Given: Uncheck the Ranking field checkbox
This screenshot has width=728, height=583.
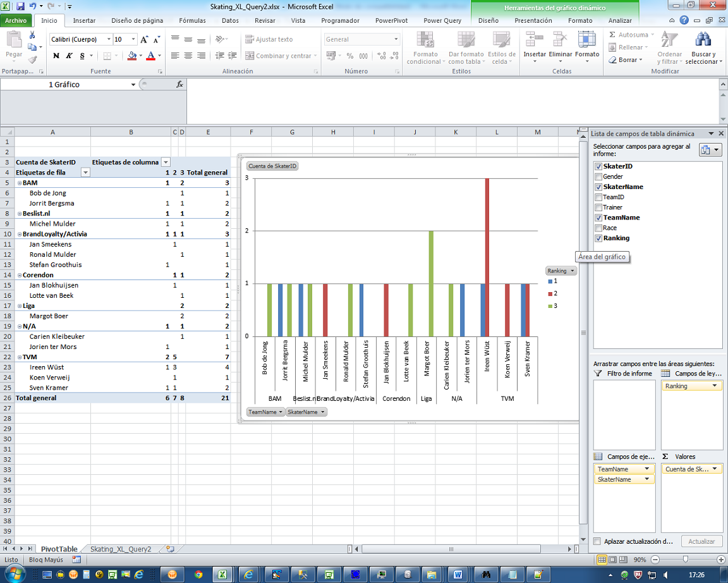Looking at the screenshot, I should point(598,238).
